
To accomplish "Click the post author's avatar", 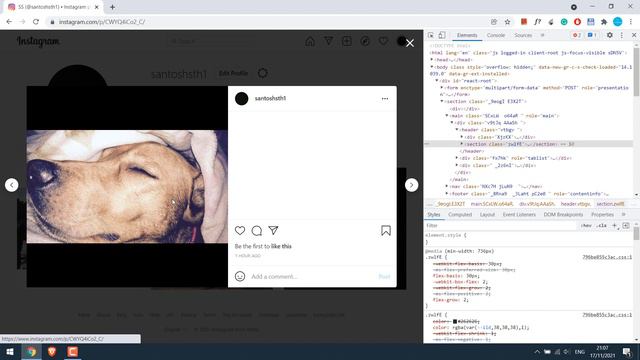I will tap(242, 98).
